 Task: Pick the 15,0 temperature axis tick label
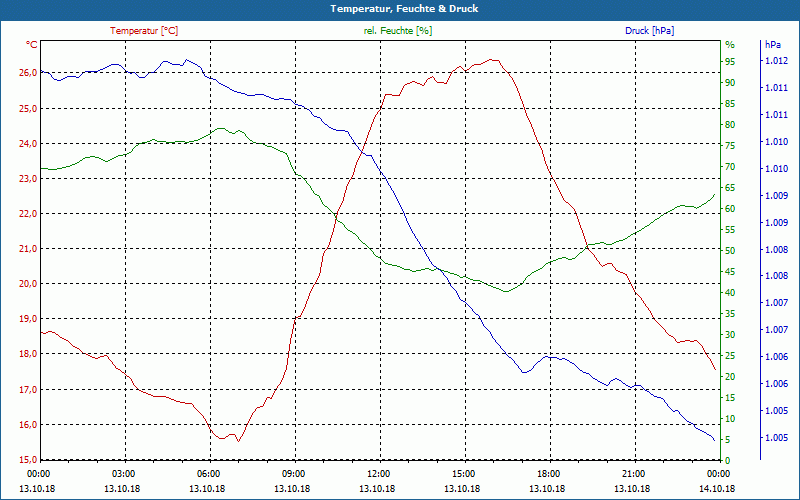[28, 460]
